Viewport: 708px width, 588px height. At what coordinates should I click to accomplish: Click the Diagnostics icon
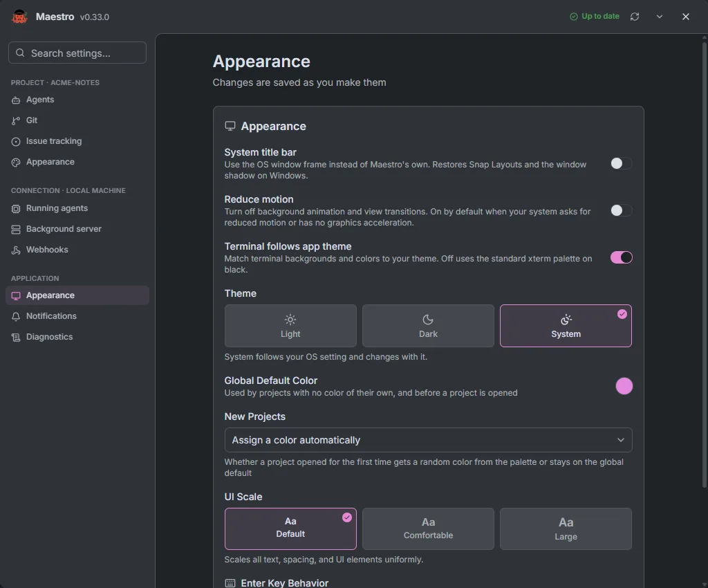tap(16, 338)
